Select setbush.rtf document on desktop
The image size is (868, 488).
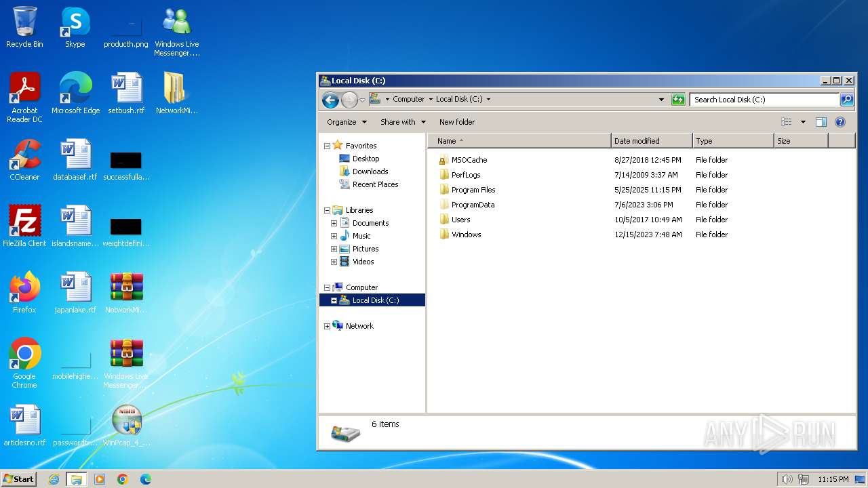126,94
